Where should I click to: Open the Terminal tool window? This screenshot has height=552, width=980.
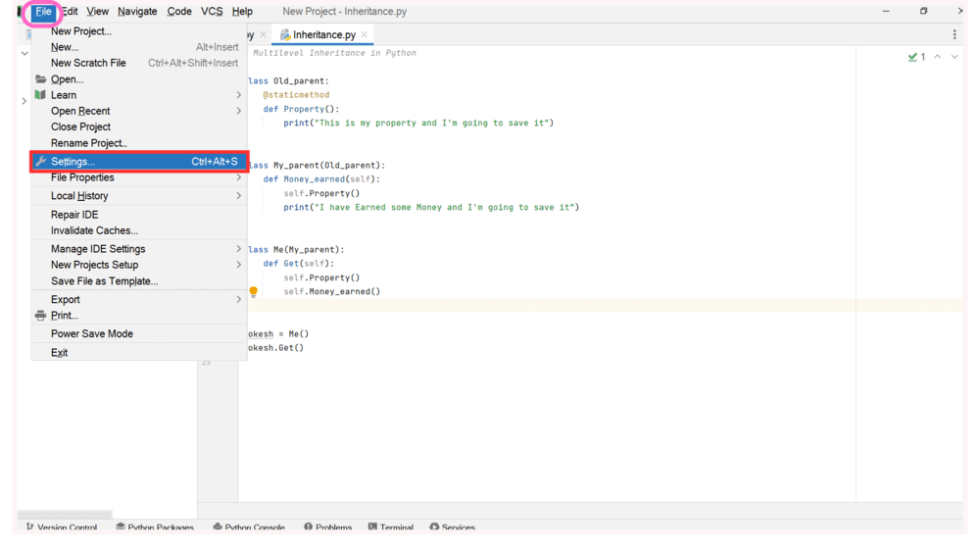[x=390, y=527]
